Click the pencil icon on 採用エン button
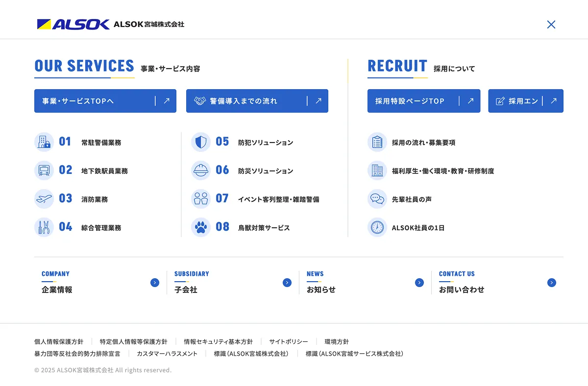Image resolution: width=588 pixels, height=386 pixels. pos(500,101)
